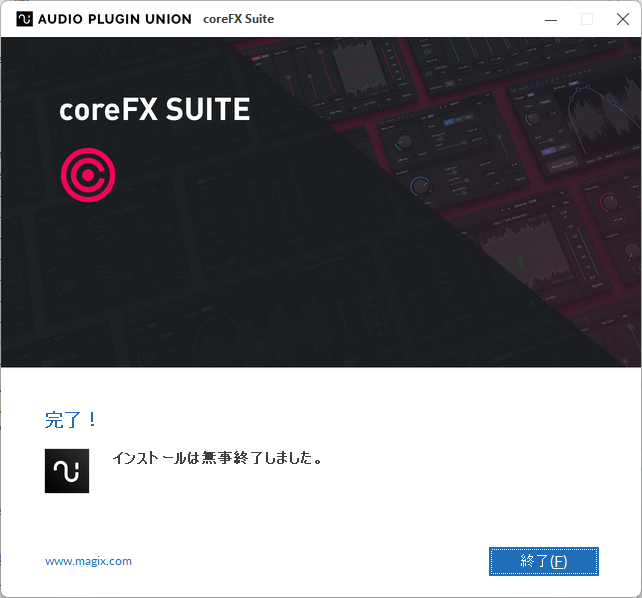Click the Audio Plugin Union title bar logo
Screen dimensions: 642x598
tap(104, 19)
